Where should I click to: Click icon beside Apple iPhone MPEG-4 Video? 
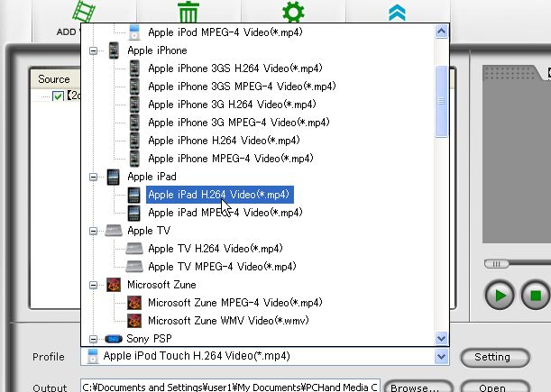coord(134,159)
